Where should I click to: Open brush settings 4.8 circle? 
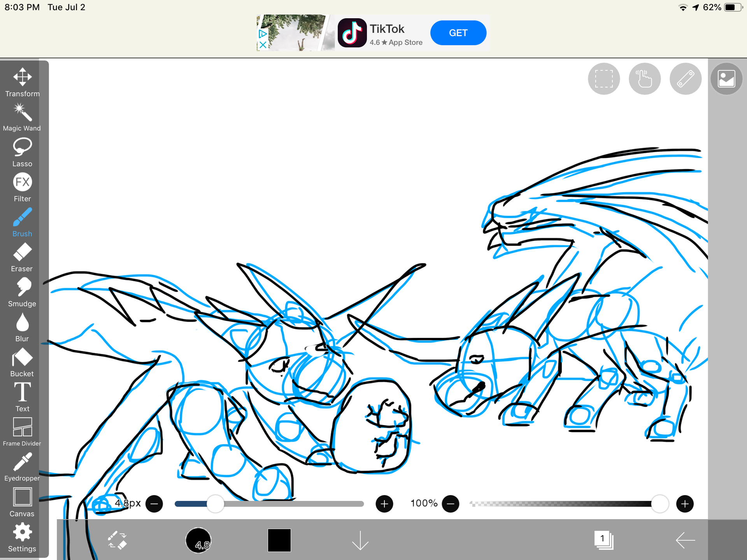pos(198,540)
